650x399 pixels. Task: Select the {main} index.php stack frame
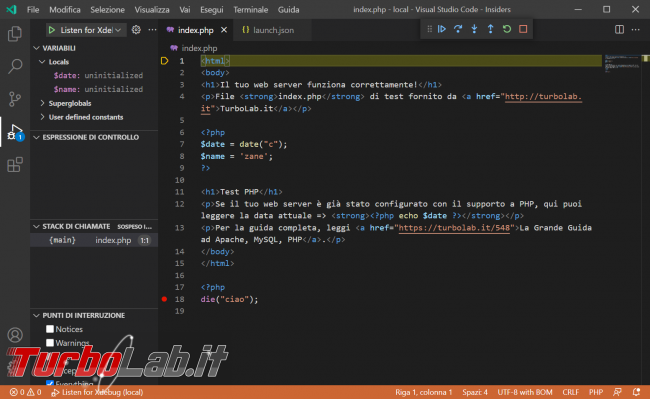coord(94,240)
